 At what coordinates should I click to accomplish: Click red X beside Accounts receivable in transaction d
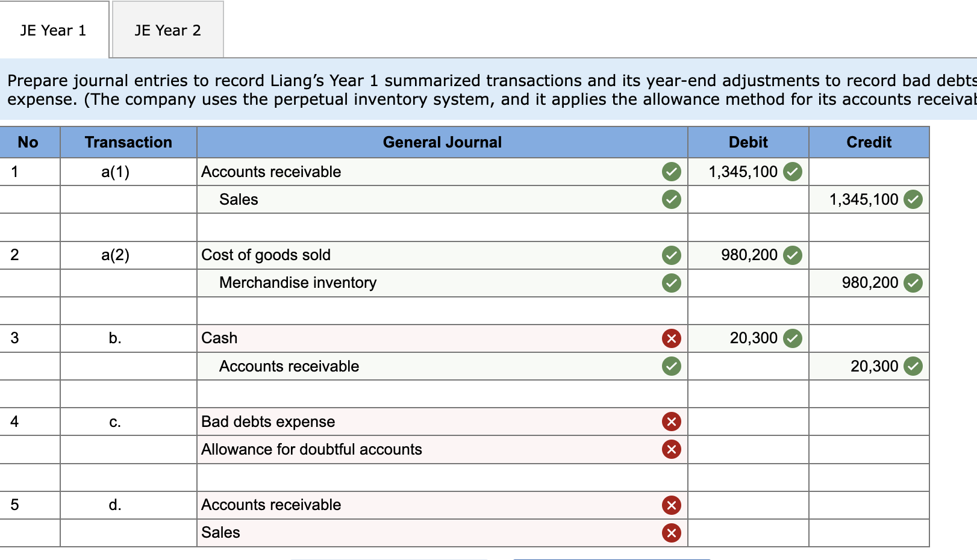671,505
